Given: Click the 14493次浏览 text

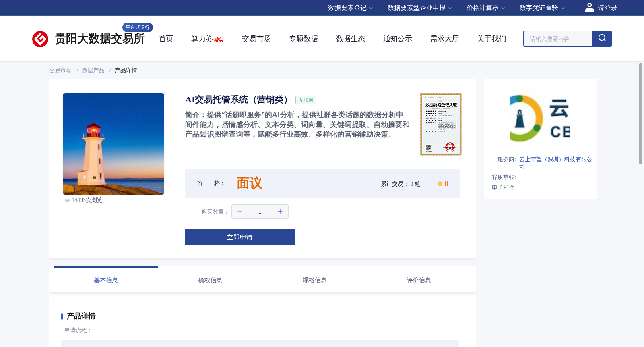Looking at the screenshot, I should pyautogui.click(x=87, y=200).
